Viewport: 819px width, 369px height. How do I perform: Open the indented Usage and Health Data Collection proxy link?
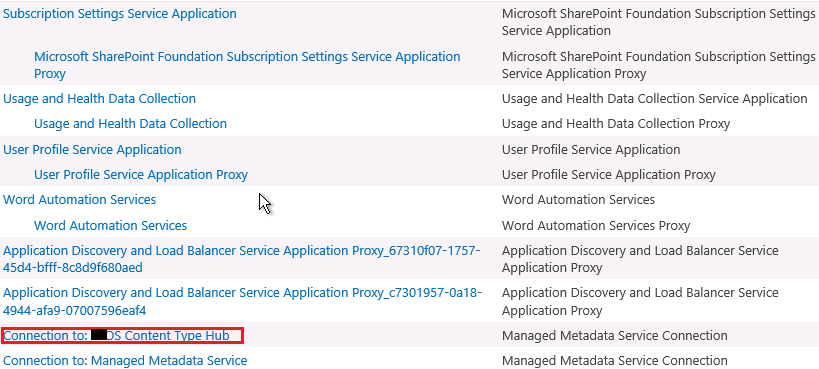coord(130,124)
